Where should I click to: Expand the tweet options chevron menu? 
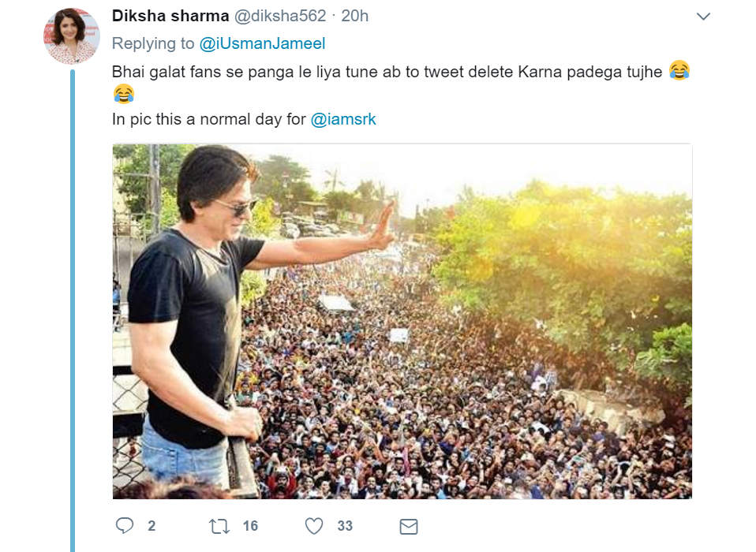tap(702, 17)
